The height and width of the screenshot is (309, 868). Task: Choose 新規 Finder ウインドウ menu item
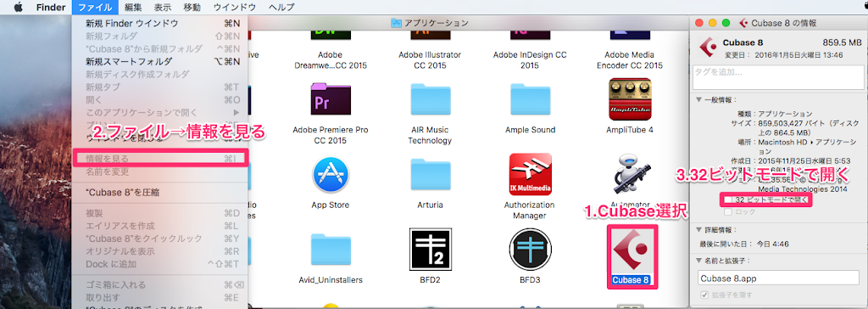160,23
